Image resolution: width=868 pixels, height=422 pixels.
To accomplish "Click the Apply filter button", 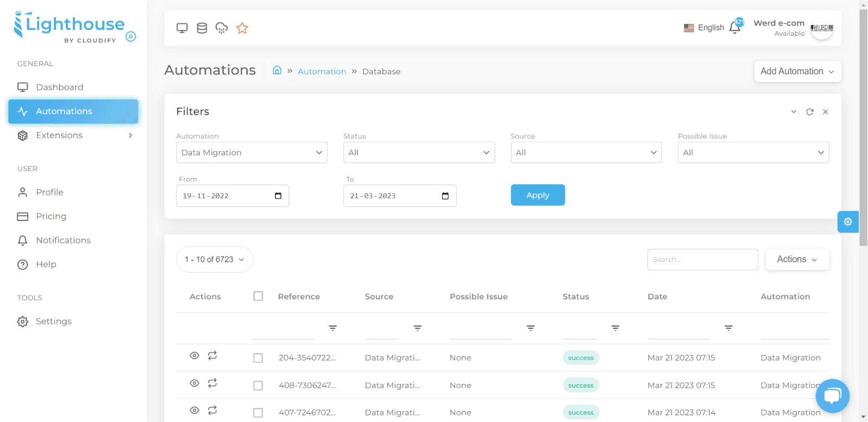I will pyautogui.click(x=538, y=195).
